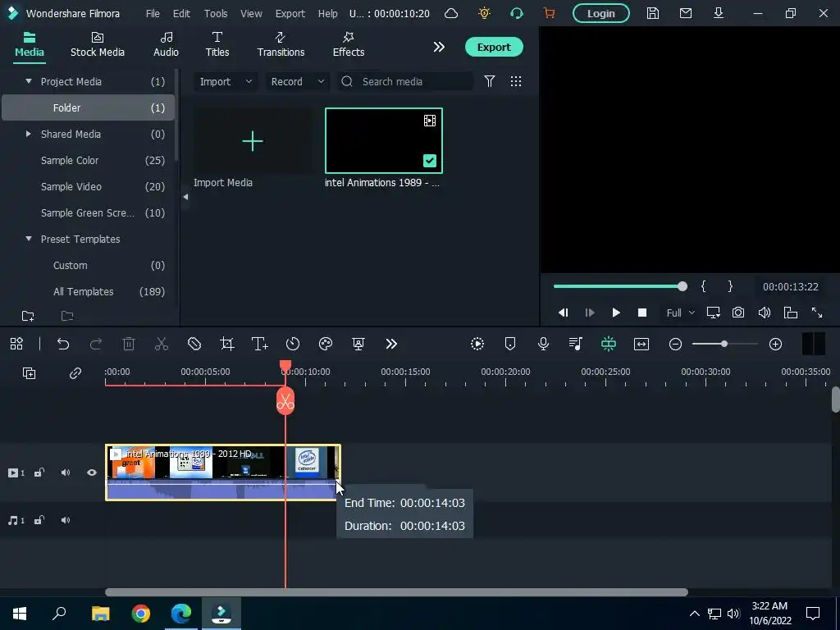Open the speed control icon
Viewport: 840px width, 630px height.
(x=293, y=344)
